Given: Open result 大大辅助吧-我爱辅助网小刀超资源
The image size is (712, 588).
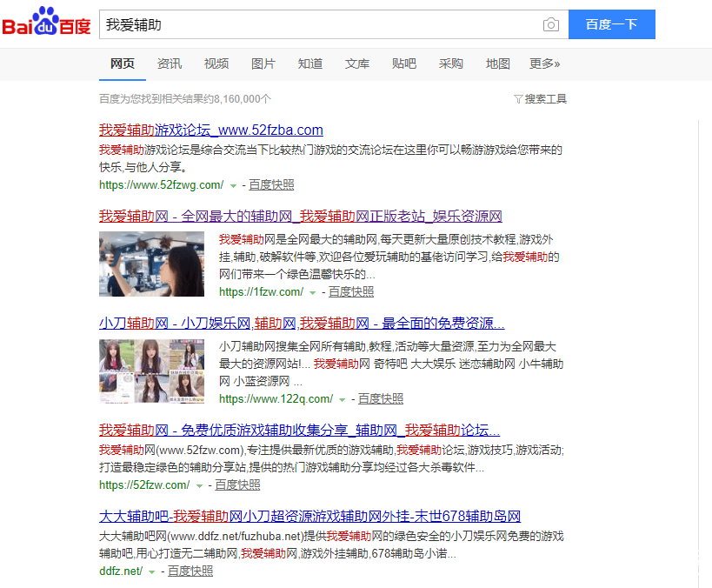Looking at the screenshot, I should pyautogui.click(x=310, y=517).
